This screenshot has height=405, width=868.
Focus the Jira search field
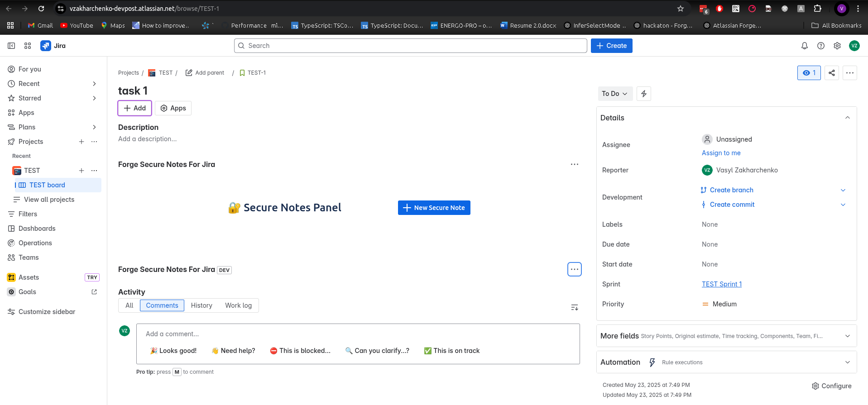pyautogui.click(x=411, y=46)
